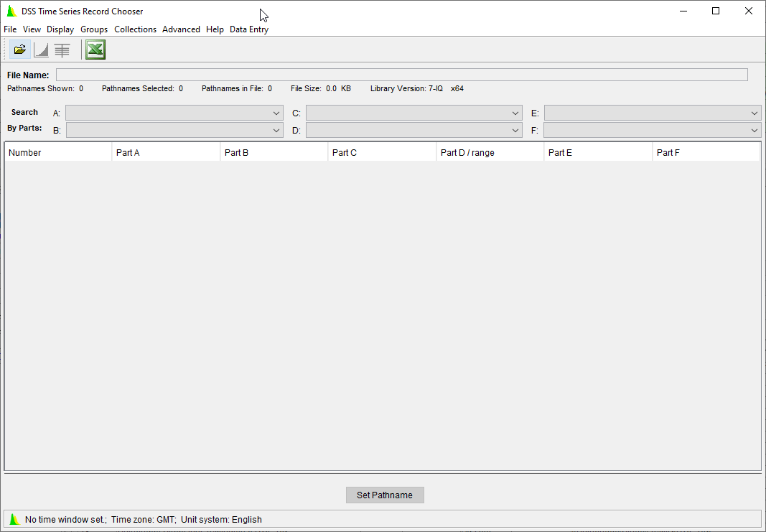
Task: Click the tabulate data toolbar icon
Action: point(62,50)
